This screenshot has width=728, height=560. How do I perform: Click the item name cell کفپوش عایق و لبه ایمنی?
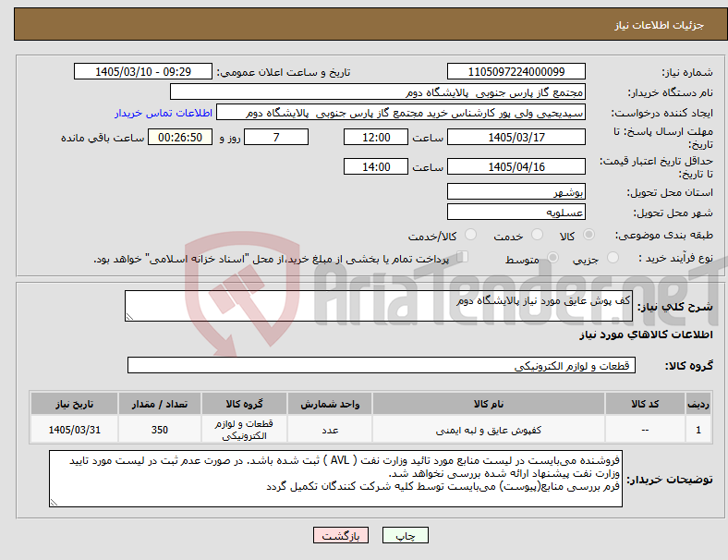[x=489, y=430]
